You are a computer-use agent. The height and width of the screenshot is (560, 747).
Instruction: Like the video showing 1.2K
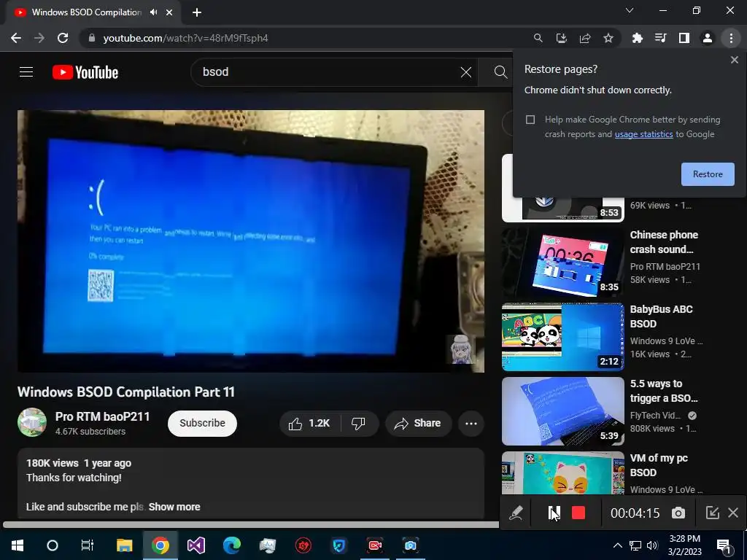(x=309, y=424)
